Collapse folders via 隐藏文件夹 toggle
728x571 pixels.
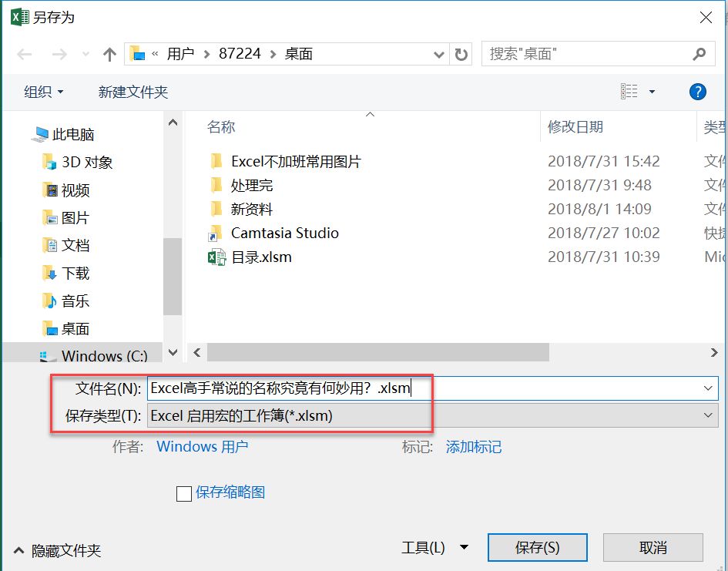[58, 550]
